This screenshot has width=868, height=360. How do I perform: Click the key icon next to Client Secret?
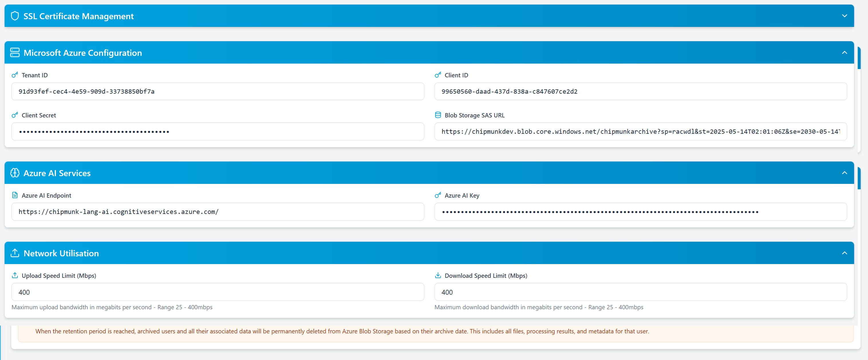15,115
